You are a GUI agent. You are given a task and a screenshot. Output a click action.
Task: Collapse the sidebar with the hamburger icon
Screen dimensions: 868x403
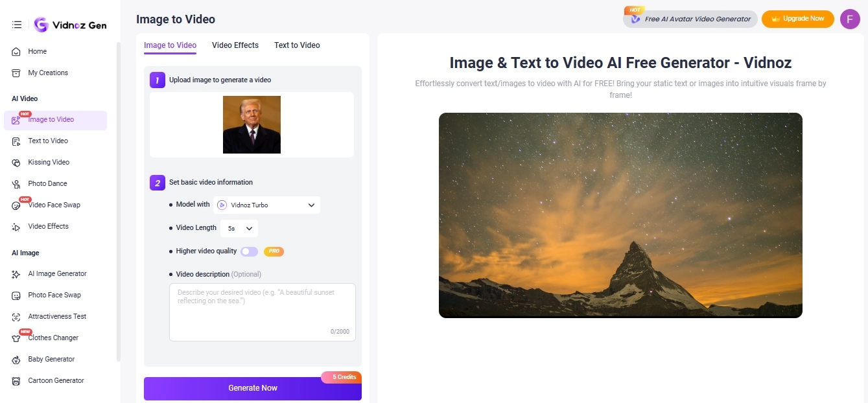coord(17,24)
